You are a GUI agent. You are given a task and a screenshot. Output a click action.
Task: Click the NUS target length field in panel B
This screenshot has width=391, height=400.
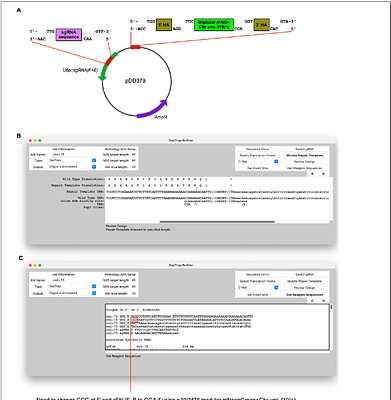[x=134, y=155]
